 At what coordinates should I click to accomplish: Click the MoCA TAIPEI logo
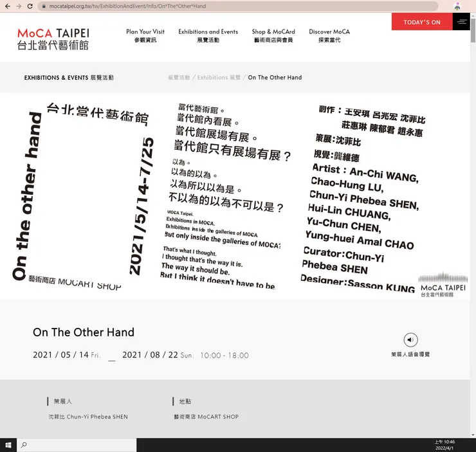tap(53, 39)
